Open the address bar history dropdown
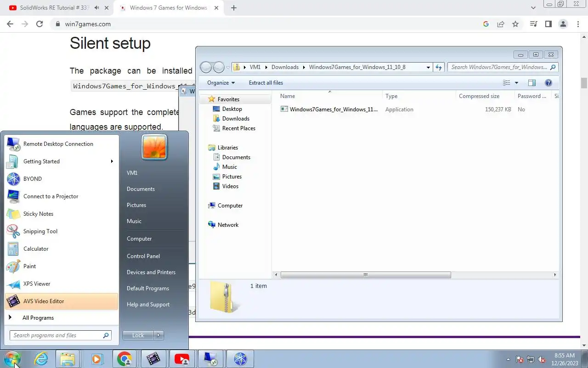 pyautogui.click(x=428, y=67)
